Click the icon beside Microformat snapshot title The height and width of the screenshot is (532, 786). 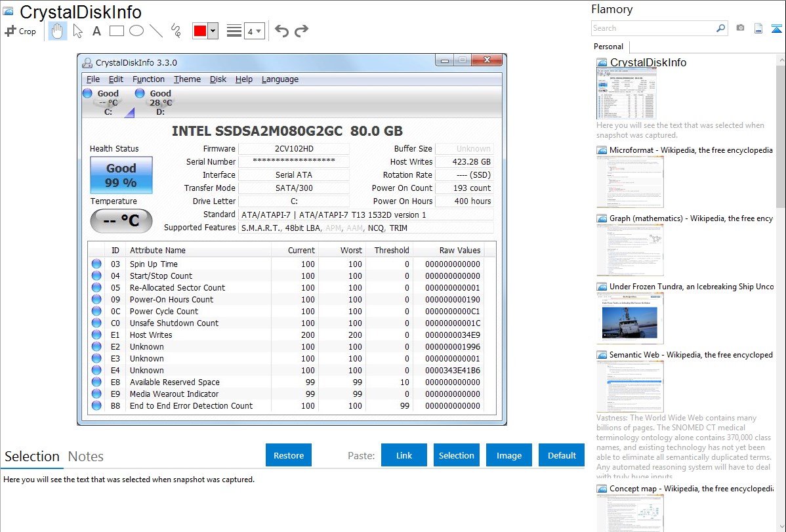(602, 150)
